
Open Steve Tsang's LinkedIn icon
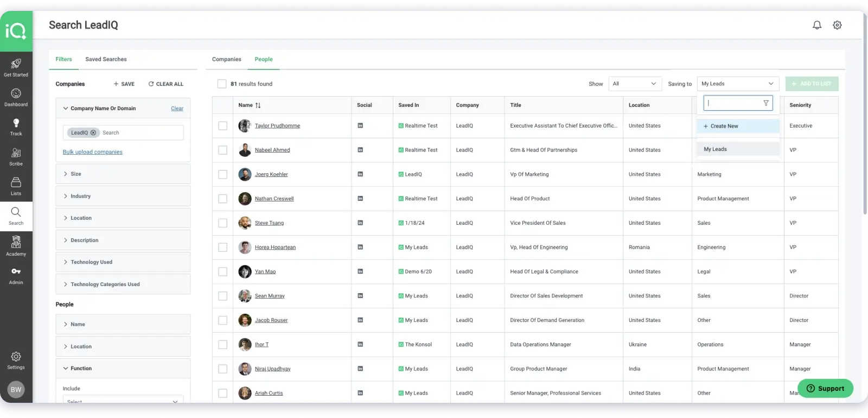click(360, 223)
